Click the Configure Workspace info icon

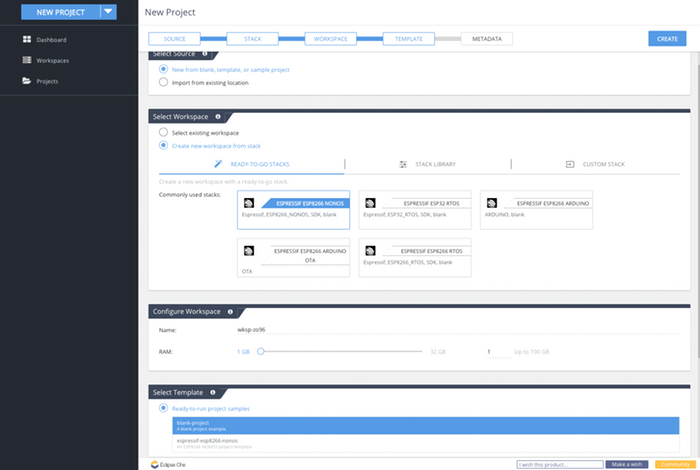tap(230, 312)
